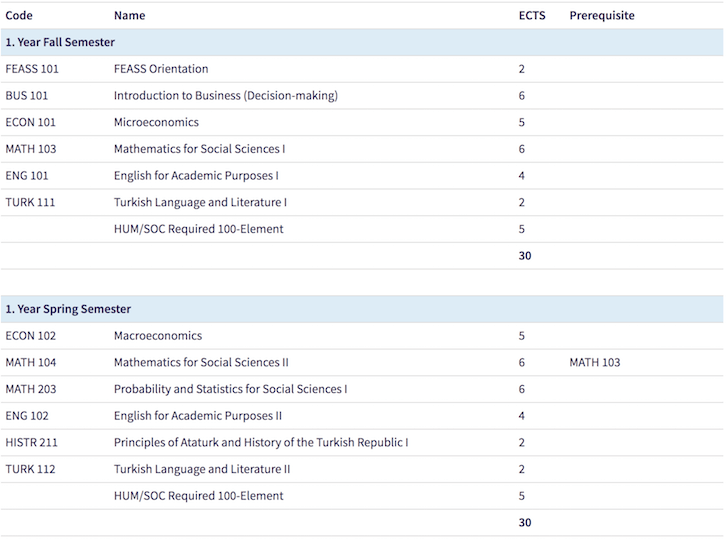Screen dimensions: 726x539
Task: Open Mathematics for Social Sciences II
Action: 201,363
